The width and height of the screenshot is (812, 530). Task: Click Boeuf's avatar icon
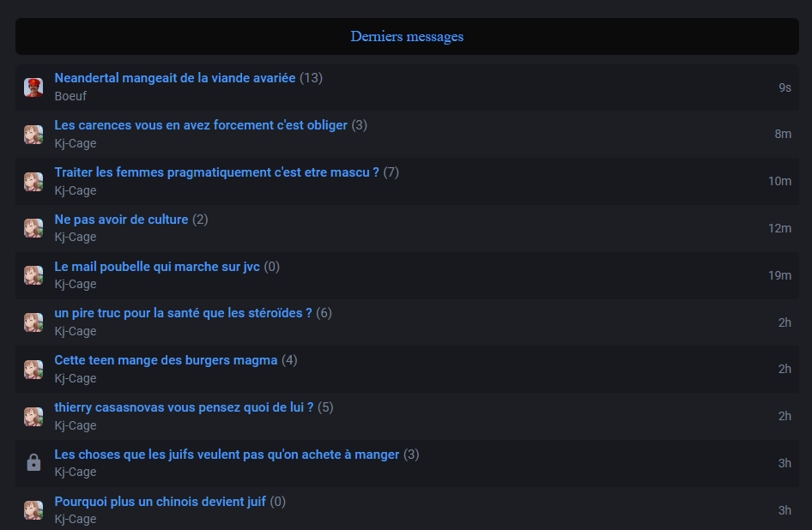[x=33, y=87]
